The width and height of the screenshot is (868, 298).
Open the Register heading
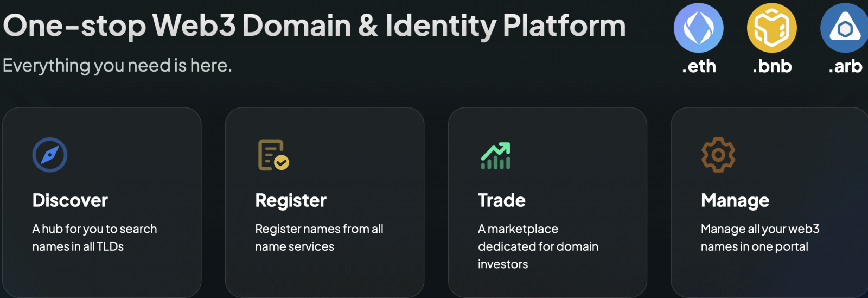[x=291, y=201]
